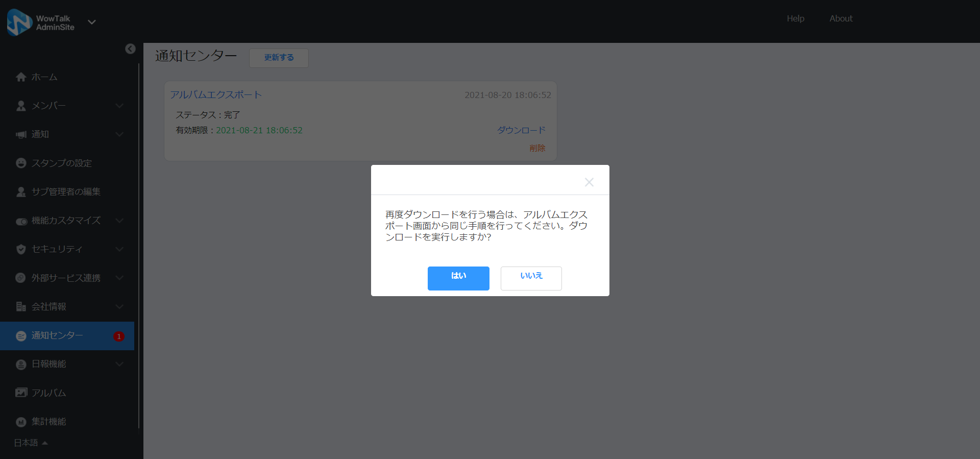Click the WowTalk AdminSite logo icon
The height and width of the screenshot is (459, 980).
pyautogui.click(x=19, y=22)
